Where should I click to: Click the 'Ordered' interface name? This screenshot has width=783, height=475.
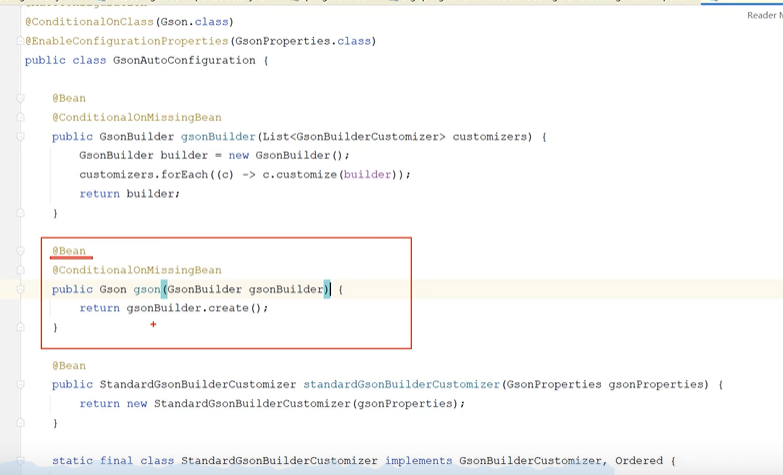pos(639,461)
